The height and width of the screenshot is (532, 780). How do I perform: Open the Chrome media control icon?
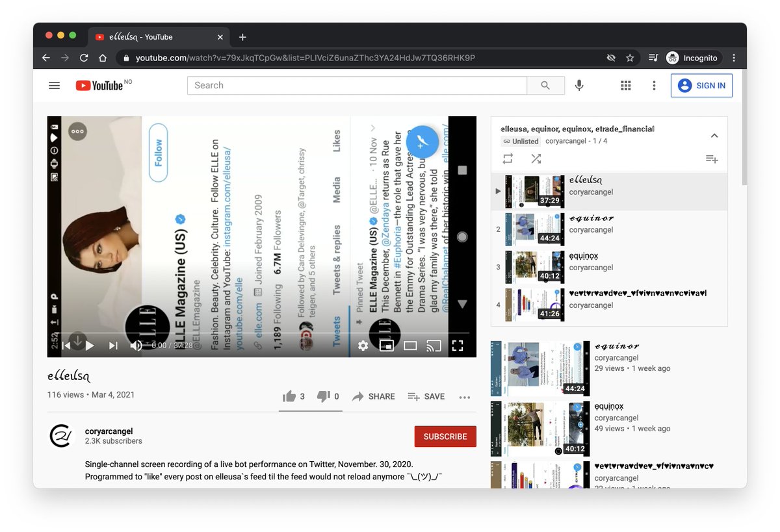[653, 58]
